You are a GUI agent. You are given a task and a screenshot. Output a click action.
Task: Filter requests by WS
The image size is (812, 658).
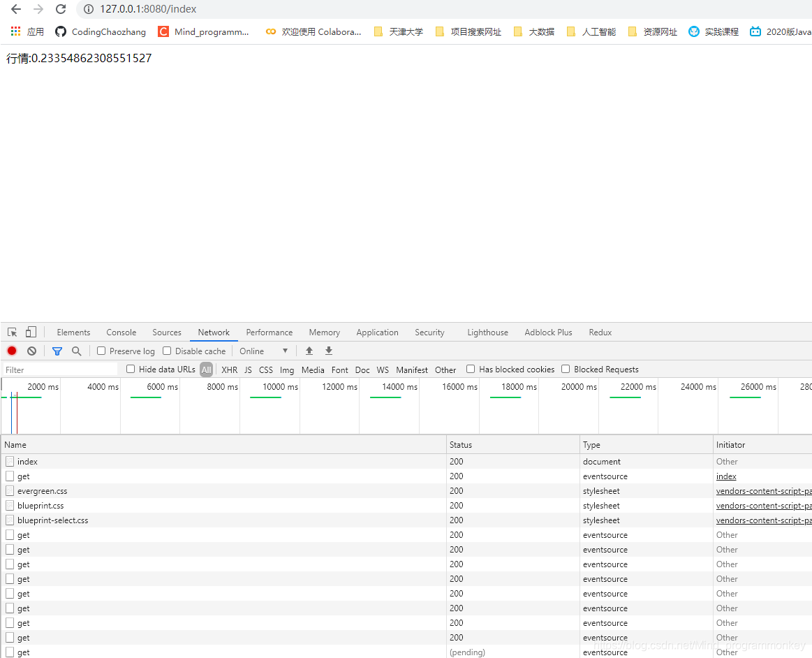(x=383, y=370)
